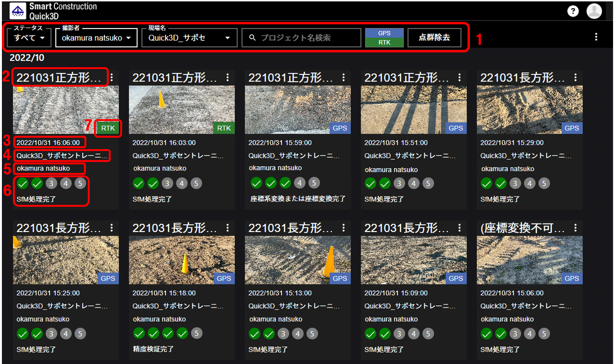Click the RTK badge on the 16:06:00 card
This screenshot has height=364, width=614.
108,128
